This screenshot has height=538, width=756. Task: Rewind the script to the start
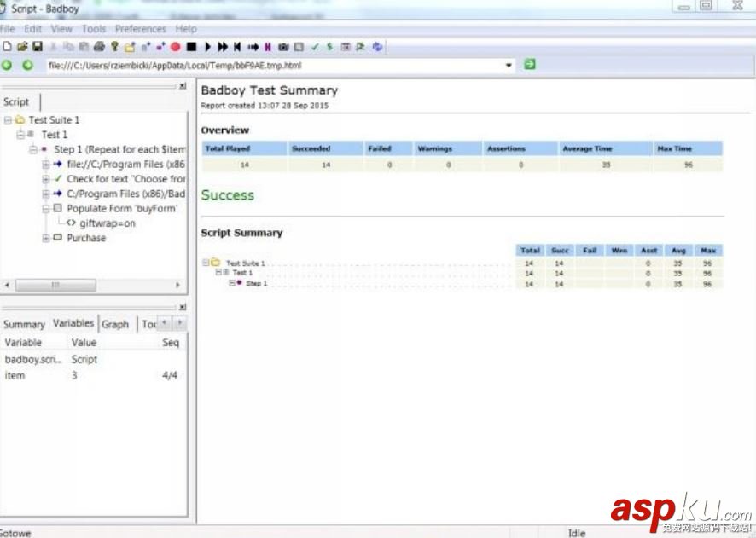click(x=237, y=47)
